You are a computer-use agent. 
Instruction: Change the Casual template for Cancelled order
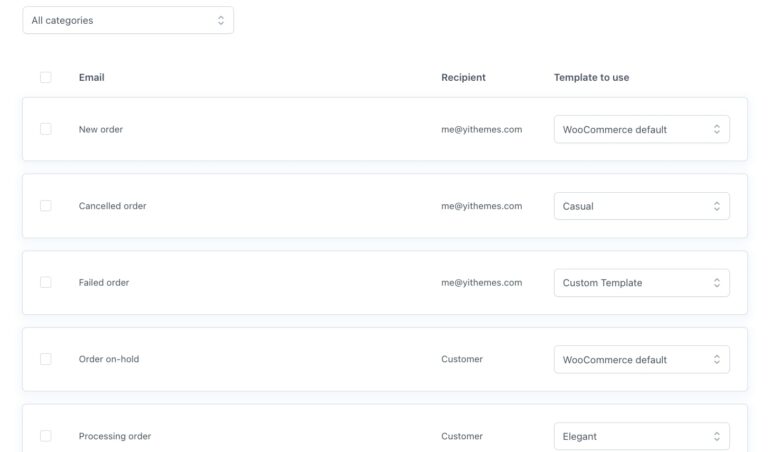pos(641,206)
